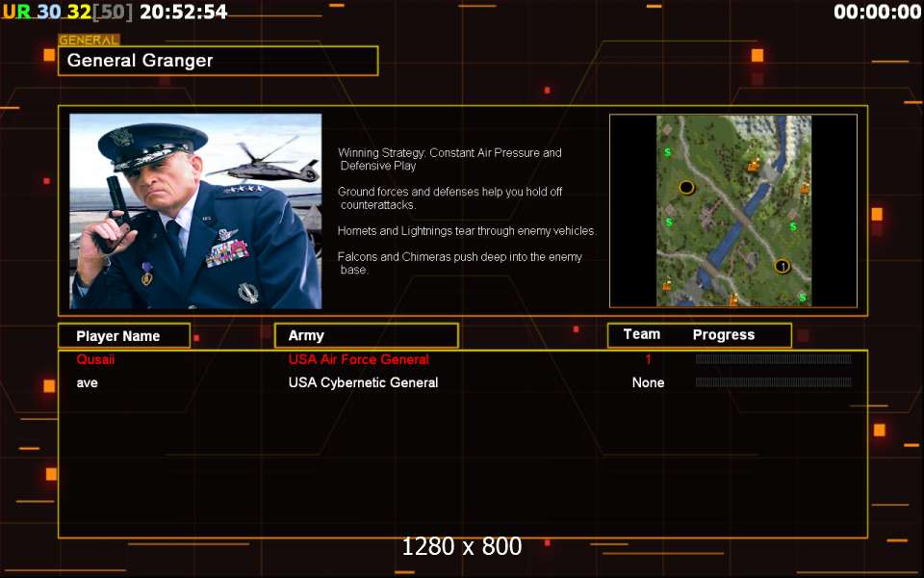Click the orange building icon near the snowy mountains
The width and height of the screenshot is (924, 578).
[x=754, y=165]
